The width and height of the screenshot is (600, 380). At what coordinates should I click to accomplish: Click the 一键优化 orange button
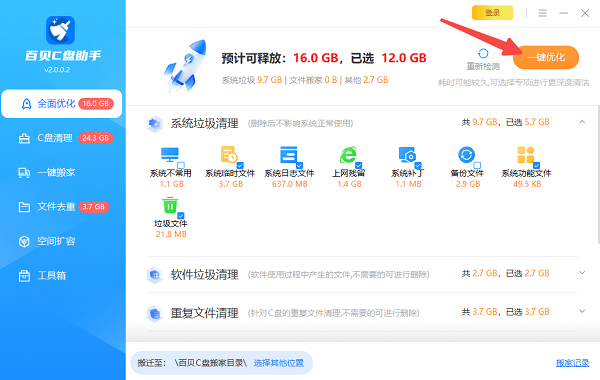(x=546, y=57)
